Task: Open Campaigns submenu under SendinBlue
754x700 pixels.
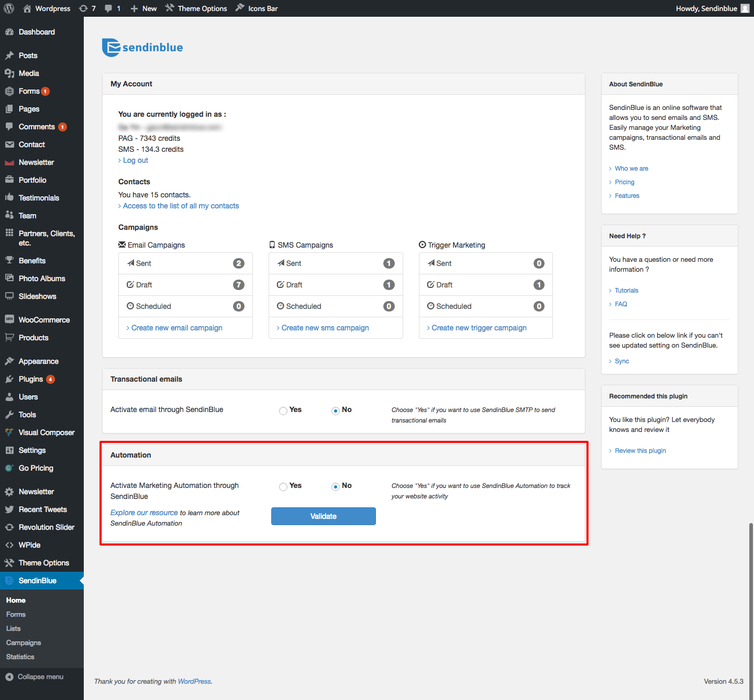Action: 24,643
